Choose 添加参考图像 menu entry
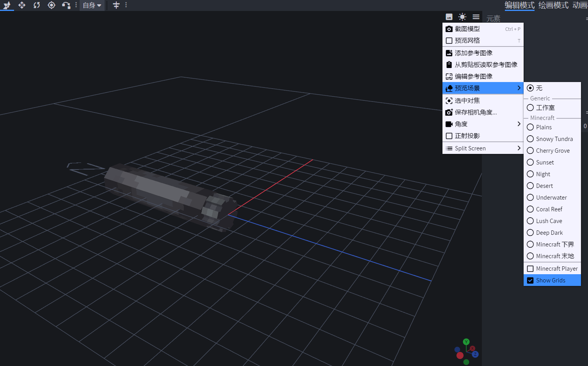 (483, 53)
